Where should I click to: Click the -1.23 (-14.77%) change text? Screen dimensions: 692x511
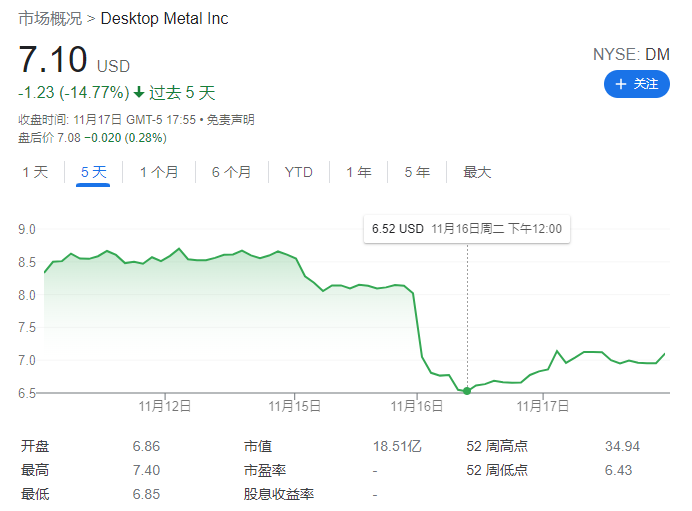(74, 93)
